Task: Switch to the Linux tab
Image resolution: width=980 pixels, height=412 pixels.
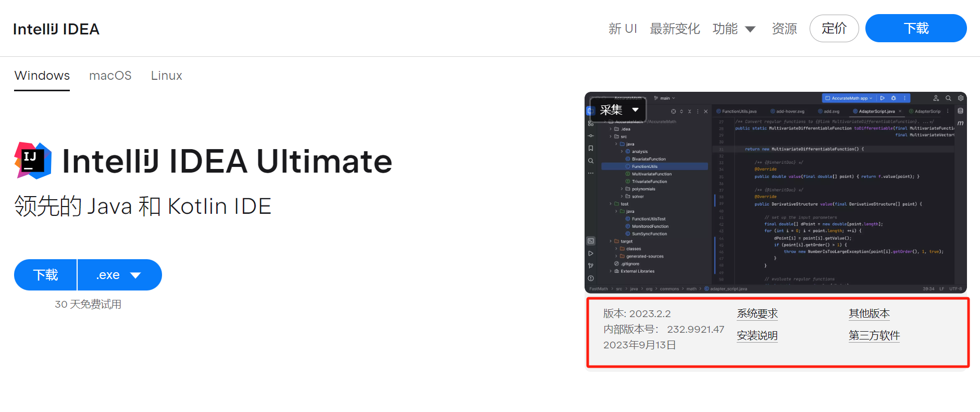Action: (167, 76)
